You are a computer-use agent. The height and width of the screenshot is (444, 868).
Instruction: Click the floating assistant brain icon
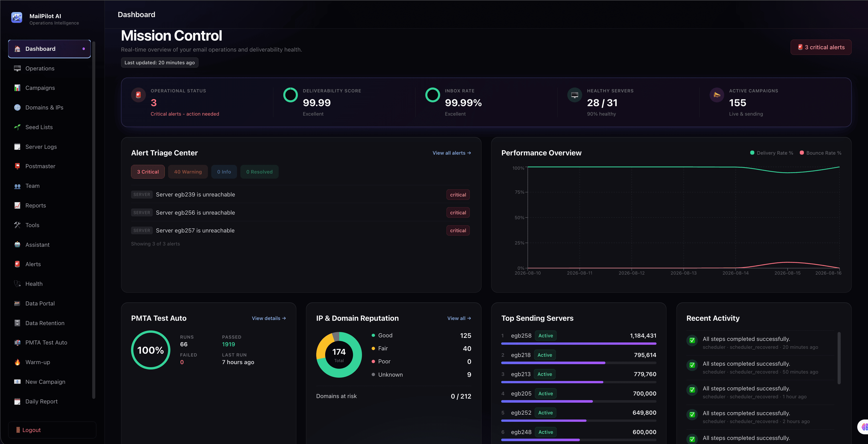tap(863, 427)
